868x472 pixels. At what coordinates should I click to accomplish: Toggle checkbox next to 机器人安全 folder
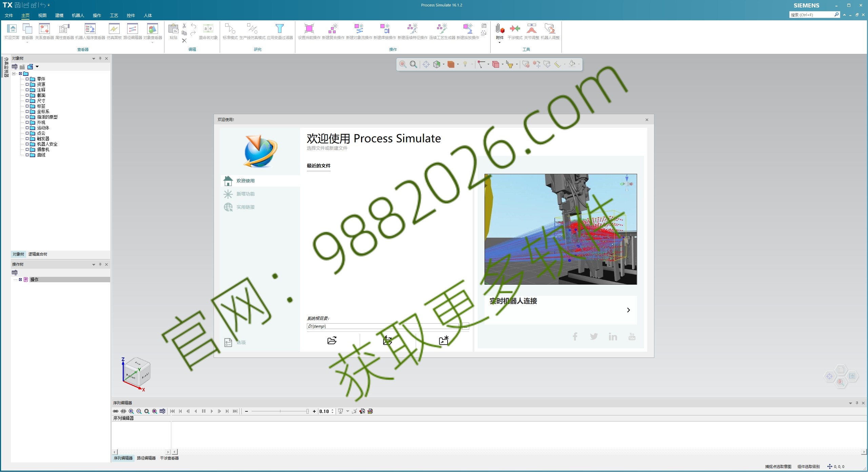point(27,144)
